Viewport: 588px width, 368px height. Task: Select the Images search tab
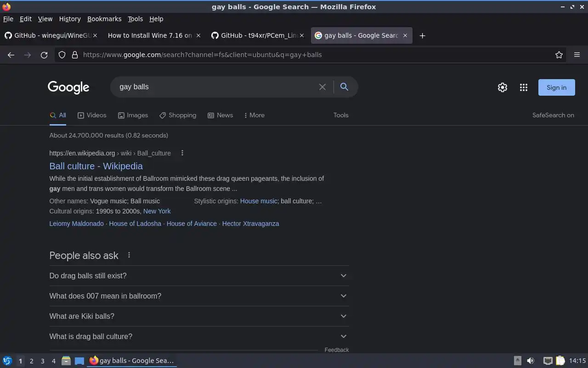[x=133, y=115]
